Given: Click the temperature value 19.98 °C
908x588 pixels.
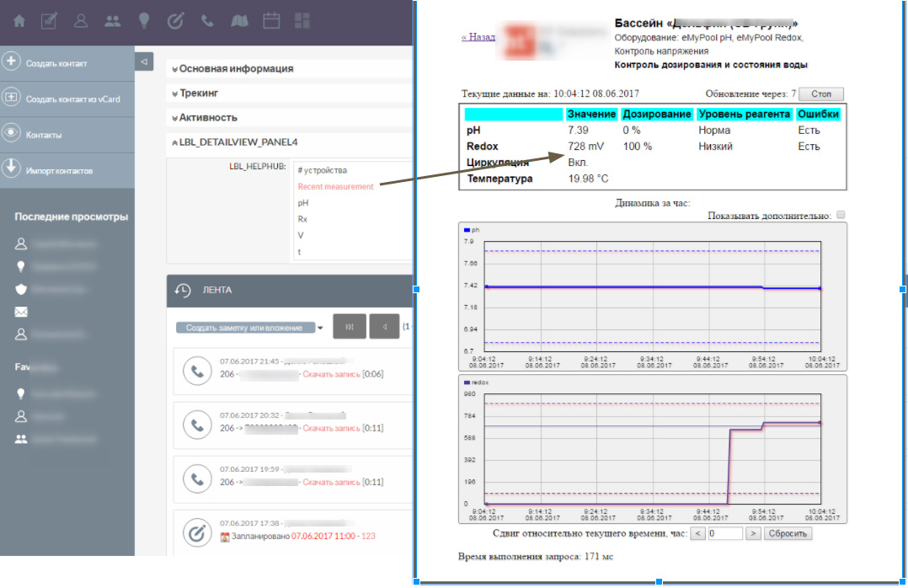Looking at the screenshot, I should coord(588,179).
